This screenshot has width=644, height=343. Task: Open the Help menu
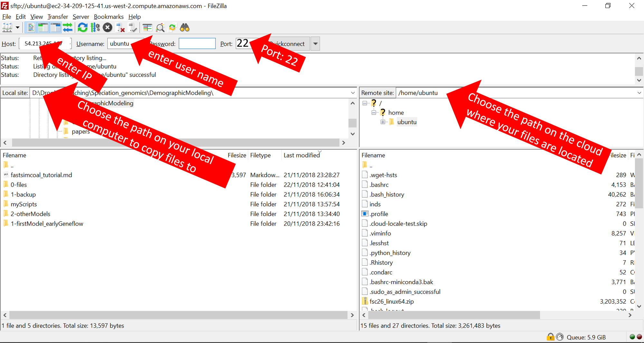point(135,17)
